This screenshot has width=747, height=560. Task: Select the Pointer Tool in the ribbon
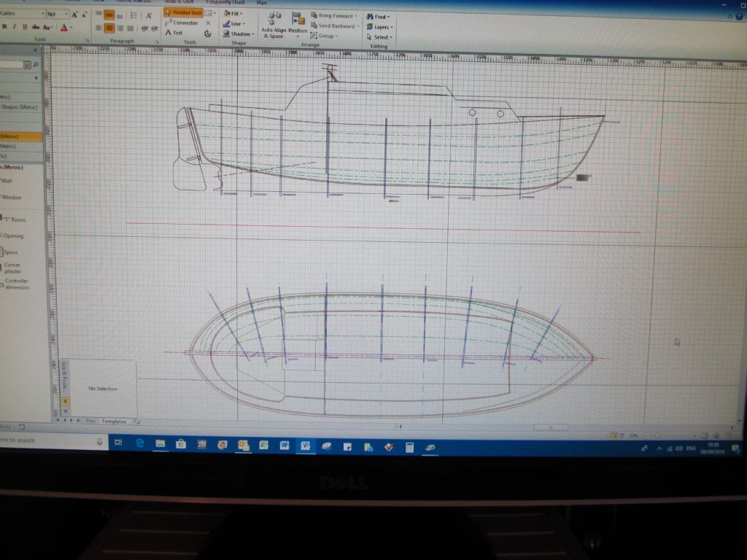tap(183, 13)
